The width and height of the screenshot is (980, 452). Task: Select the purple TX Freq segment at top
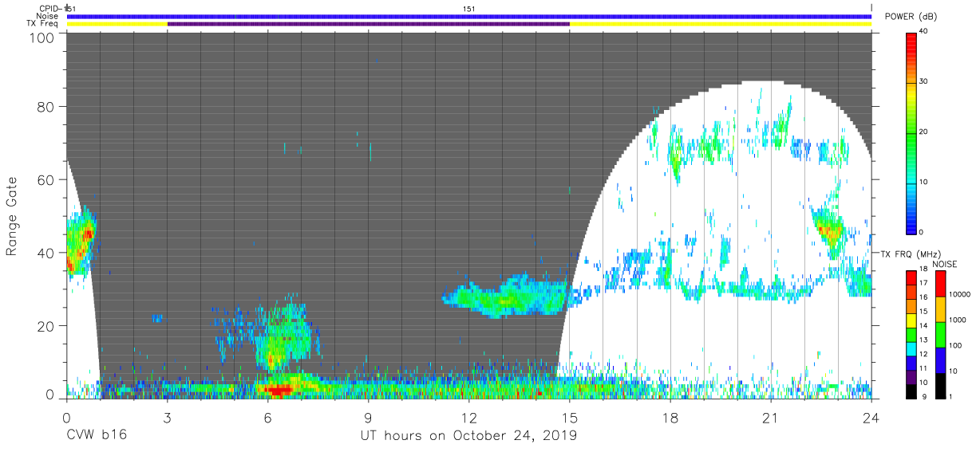[368, 24]
